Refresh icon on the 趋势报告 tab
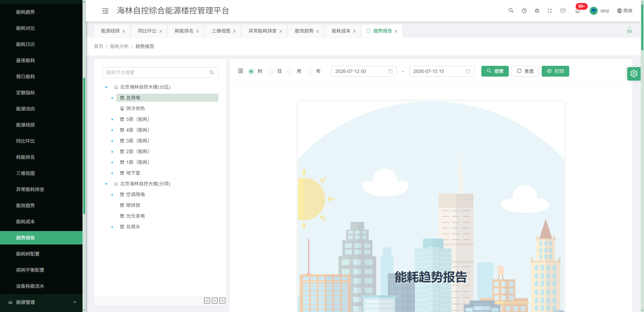This screenshot has height=312, width=644. coord(368,31)
